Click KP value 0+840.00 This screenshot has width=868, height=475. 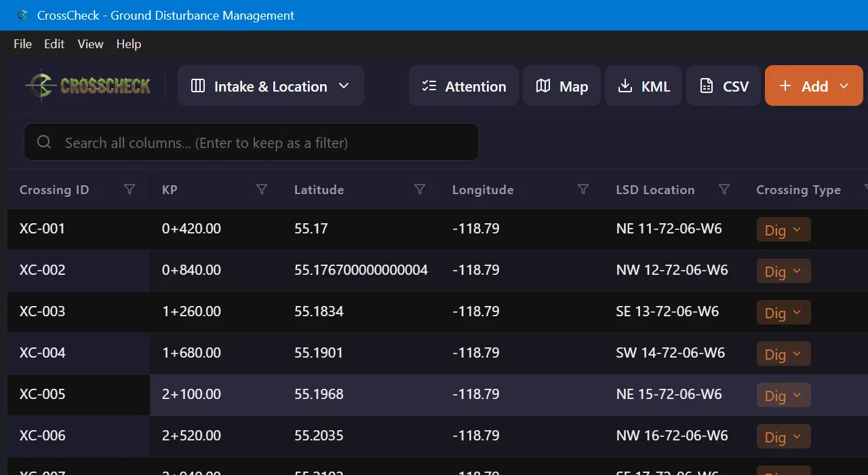[191, 270]
